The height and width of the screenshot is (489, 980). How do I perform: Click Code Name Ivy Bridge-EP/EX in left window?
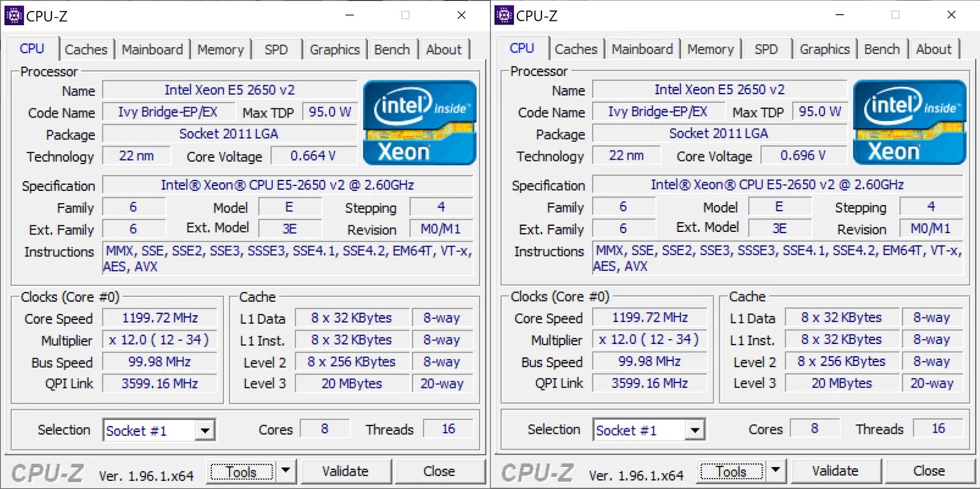[168, 112]
